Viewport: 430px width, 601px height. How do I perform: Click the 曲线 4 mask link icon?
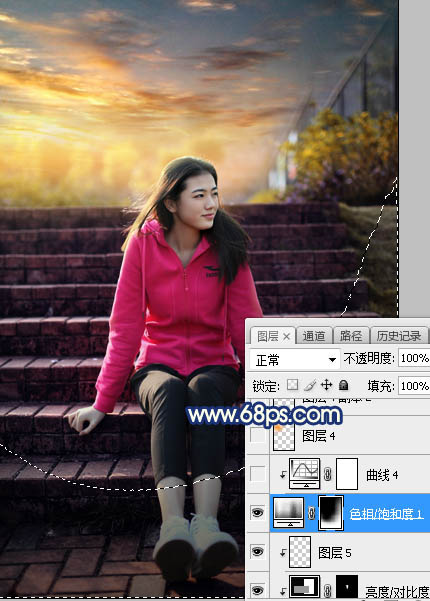point(328,475)
